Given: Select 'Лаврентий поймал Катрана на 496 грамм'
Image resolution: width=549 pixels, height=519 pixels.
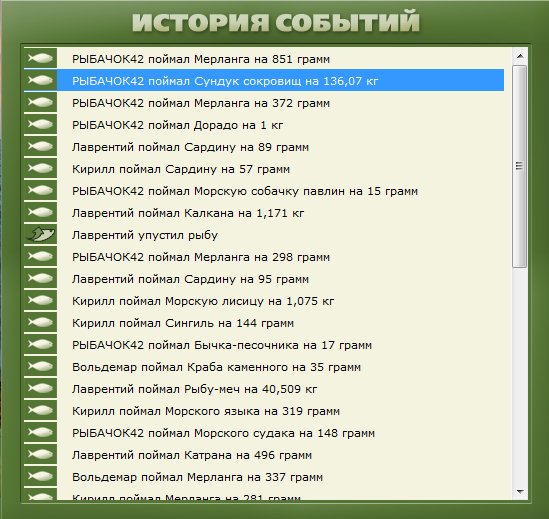Looking at the screenshot, I should (x=192, y=456).
